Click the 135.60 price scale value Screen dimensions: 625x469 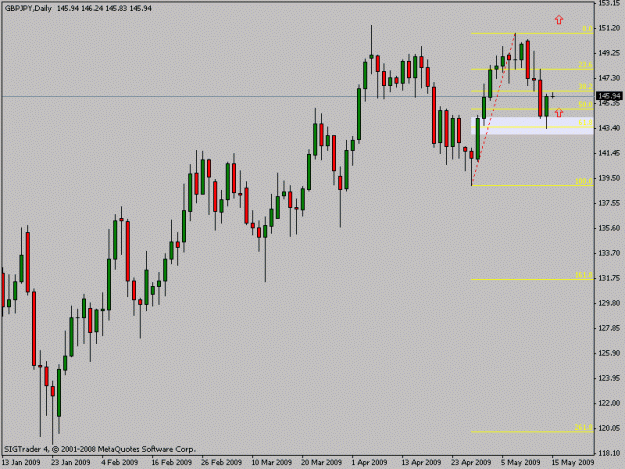[x=609, y=228]
